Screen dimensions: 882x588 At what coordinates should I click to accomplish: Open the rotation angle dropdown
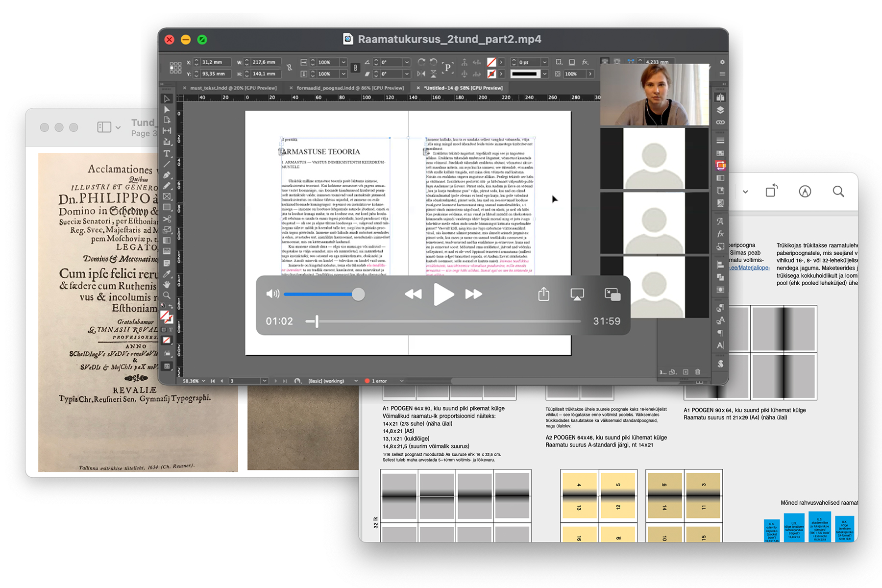coord(407,62)
